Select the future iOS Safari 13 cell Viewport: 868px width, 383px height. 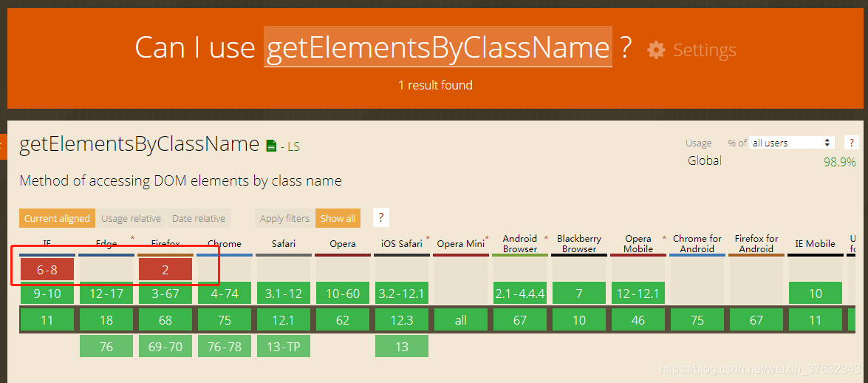pos(402,347)
